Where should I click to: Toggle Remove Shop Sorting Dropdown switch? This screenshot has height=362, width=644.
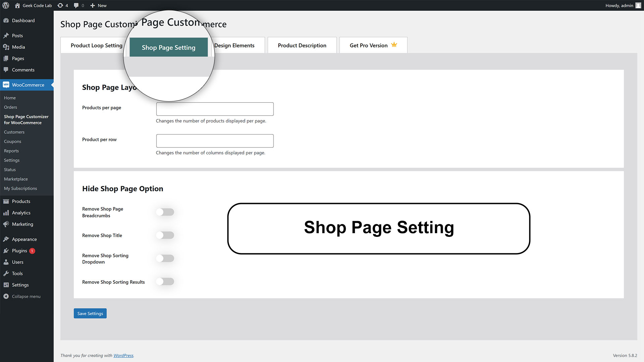pyautogui.click(x=165, y=258)
